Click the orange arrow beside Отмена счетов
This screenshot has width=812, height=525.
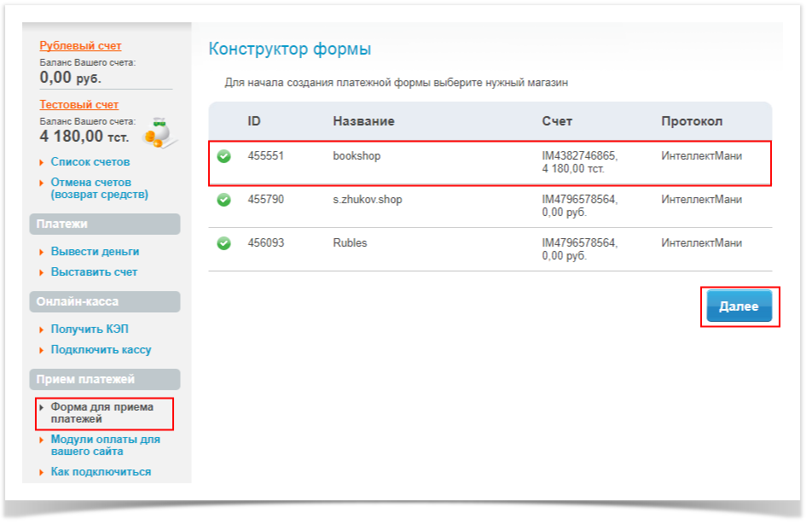(42, 183)
